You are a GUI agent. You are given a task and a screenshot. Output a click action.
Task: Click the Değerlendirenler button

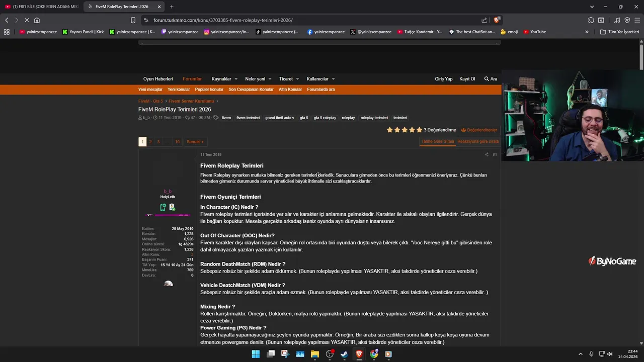(x=479, y=130)
